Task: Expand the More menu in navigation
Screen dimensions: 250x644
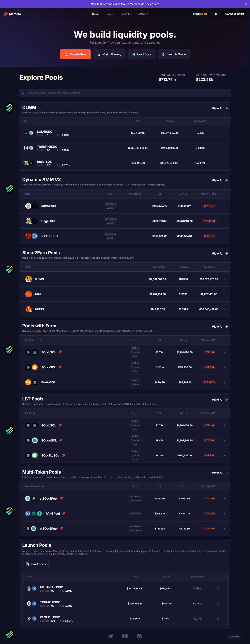Action: click(143, 14)
